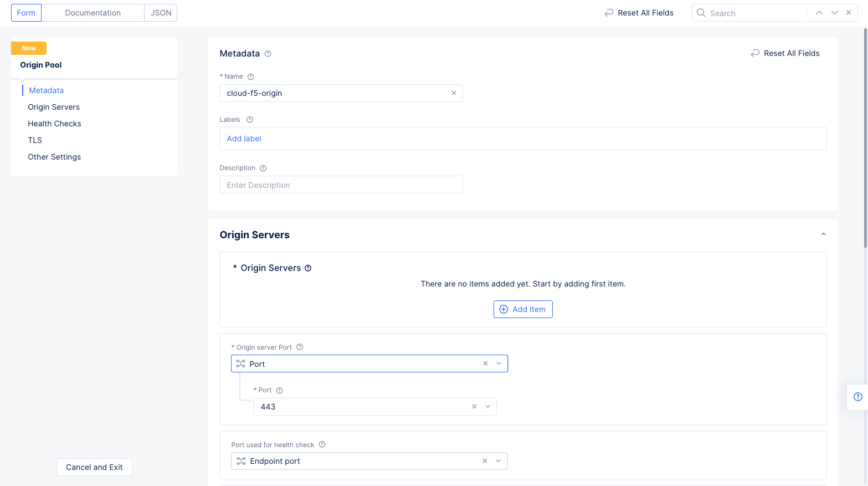The height and width of the screenshot is (486, 868).
Task: Open the Origin server Port dropdown
Action: [x=499, y=364]
